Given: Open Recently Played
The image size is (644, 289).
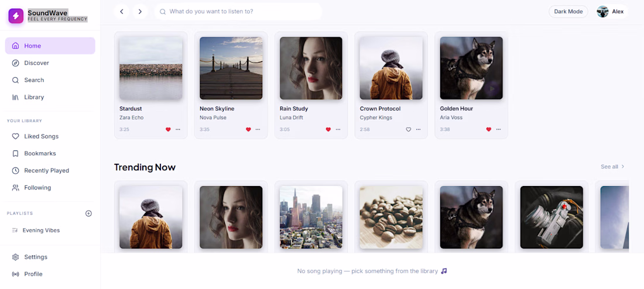Looking at the screenshot, I should [50, 170].
